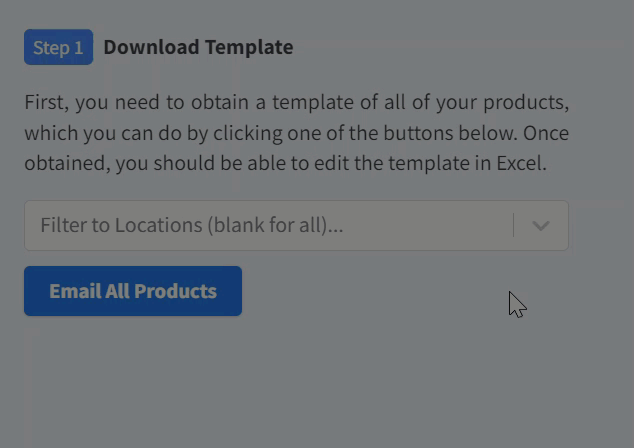Expand the location filter chevron arrow
Screen dimensions: 634x448
tap(541, 226)
